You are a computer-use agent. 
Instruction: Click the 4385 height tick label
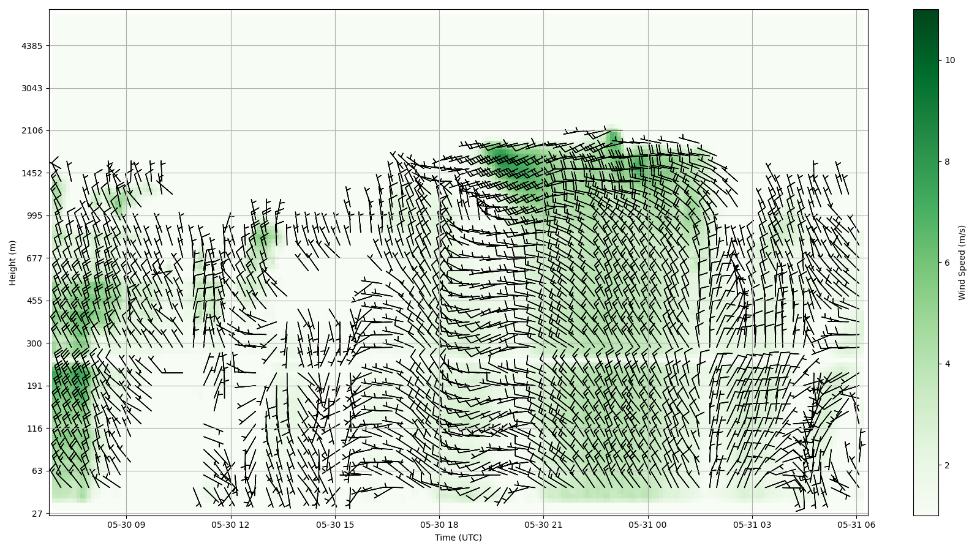click(x=32, y=46)
